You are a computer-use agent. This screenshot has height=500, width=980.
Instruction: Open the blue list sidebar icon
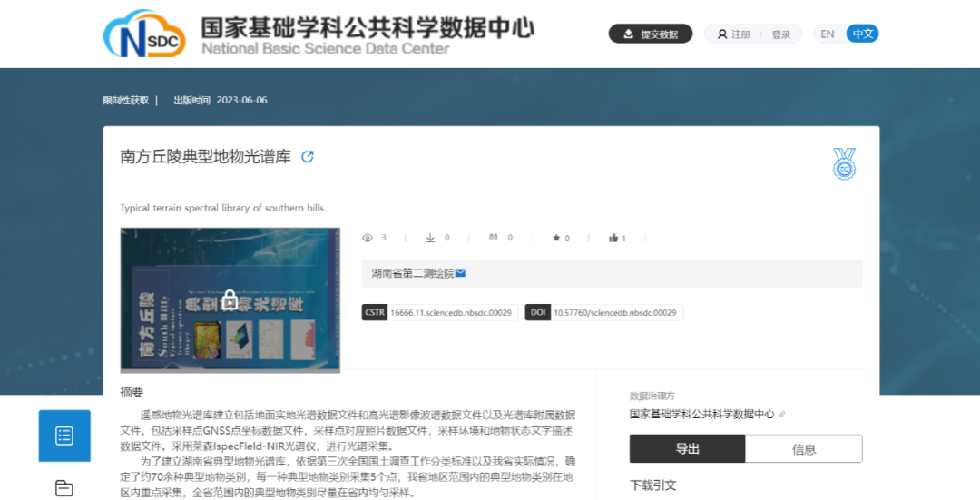click(64, 436)
